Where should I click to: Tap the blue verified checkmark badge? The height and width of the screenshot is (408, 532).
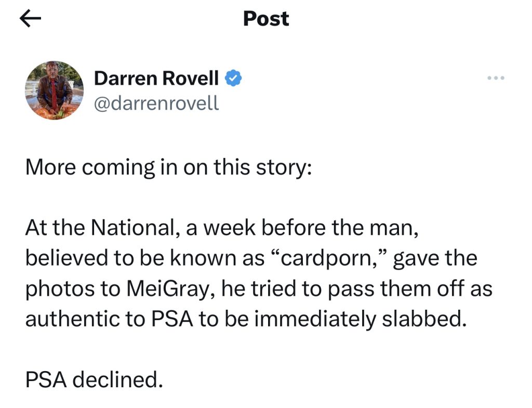(233, 78)
